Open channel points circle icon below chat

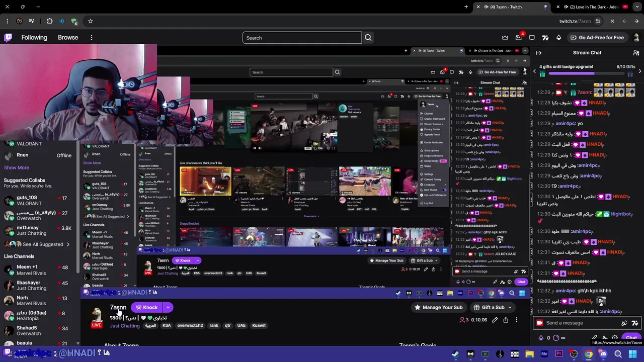pyautogui.click(x=556, y=338)
